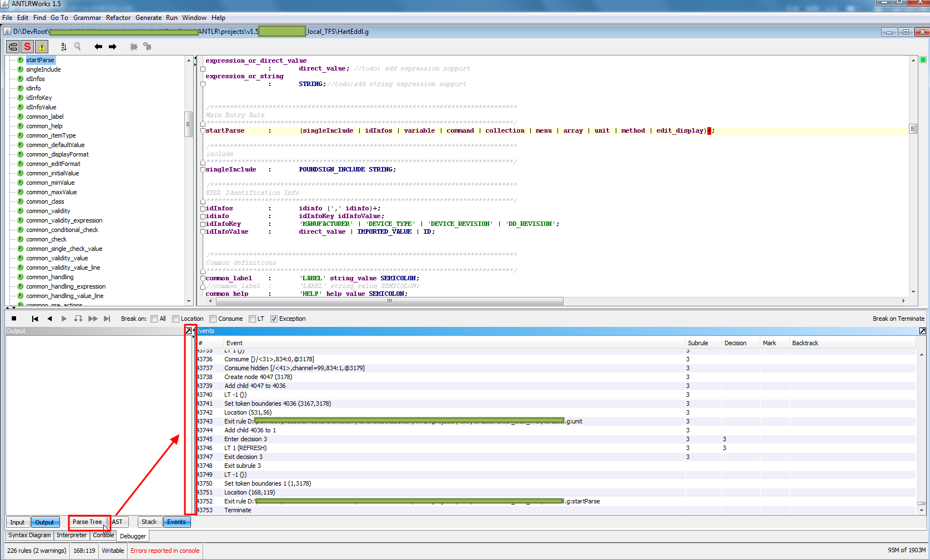Navigate back with the left arrow
This screenshot has width=930, height=560.
coord(98,47)
